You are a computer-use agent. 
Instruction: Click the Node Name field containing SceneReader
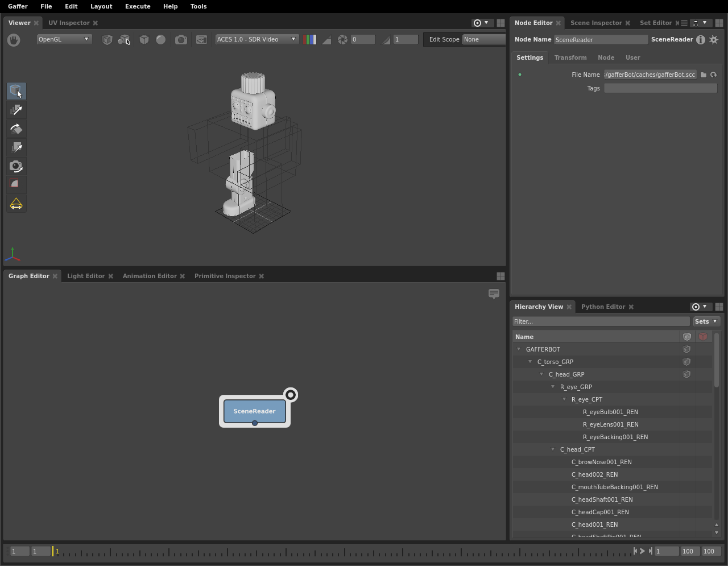[x=601, y=40]
